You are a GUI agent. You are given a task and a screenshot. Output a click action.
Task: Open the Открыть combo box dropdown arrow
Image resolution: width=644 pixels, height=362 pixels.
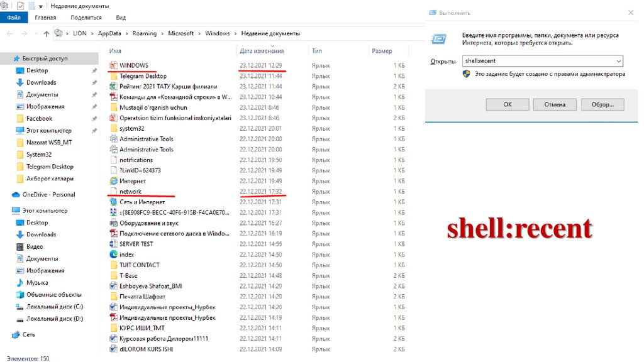pos(619,61)
